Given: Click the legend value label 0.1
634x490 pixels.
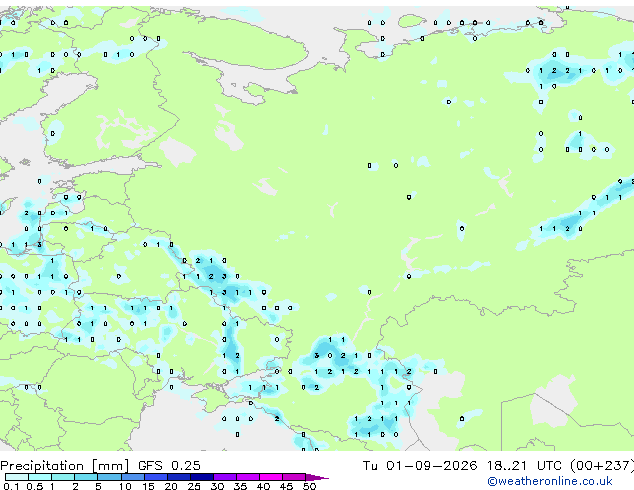Looking at the screenshot, I should (x=11, y=486).
